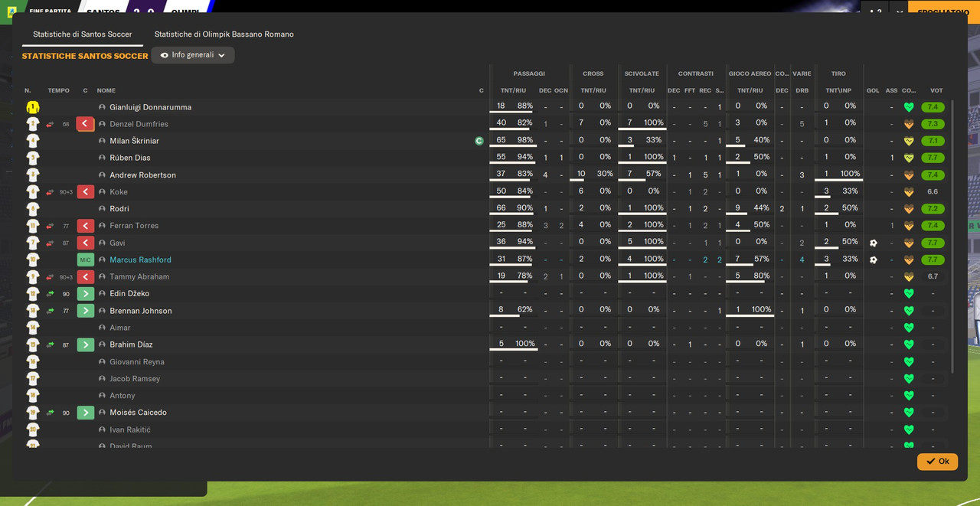980x506 pixels.
Task: Click the 6.7 rating for Tammy Abraham
Action: point(933,276)
